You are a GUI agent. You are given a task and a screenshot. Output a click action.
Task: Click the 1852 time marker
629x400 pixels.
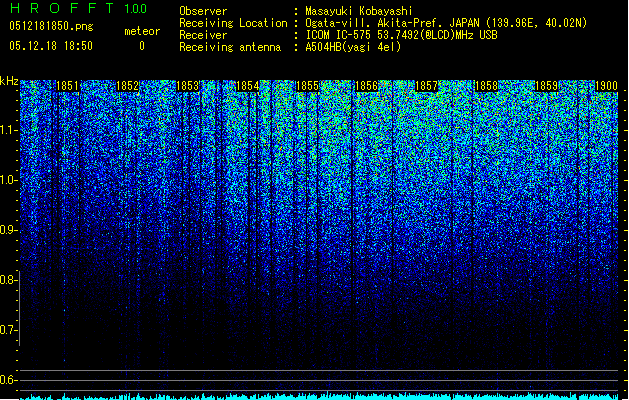click(127, 86)
